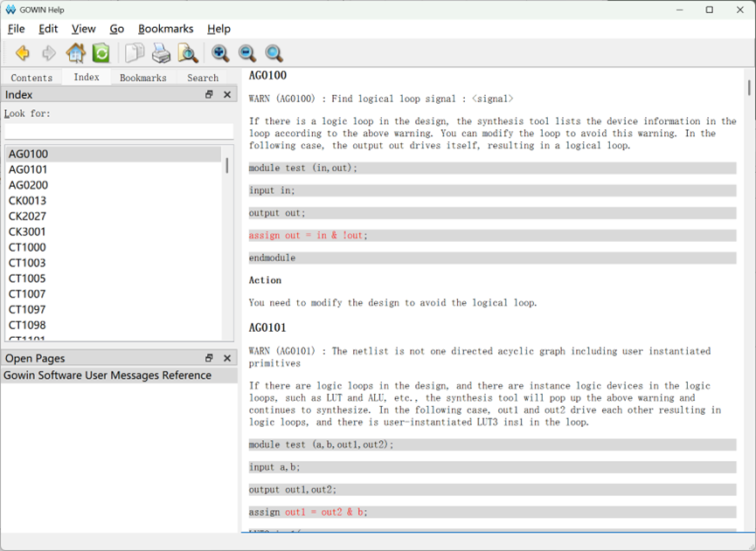Select AG0101 in the index list
756x551 pixels.
[114, 169]
